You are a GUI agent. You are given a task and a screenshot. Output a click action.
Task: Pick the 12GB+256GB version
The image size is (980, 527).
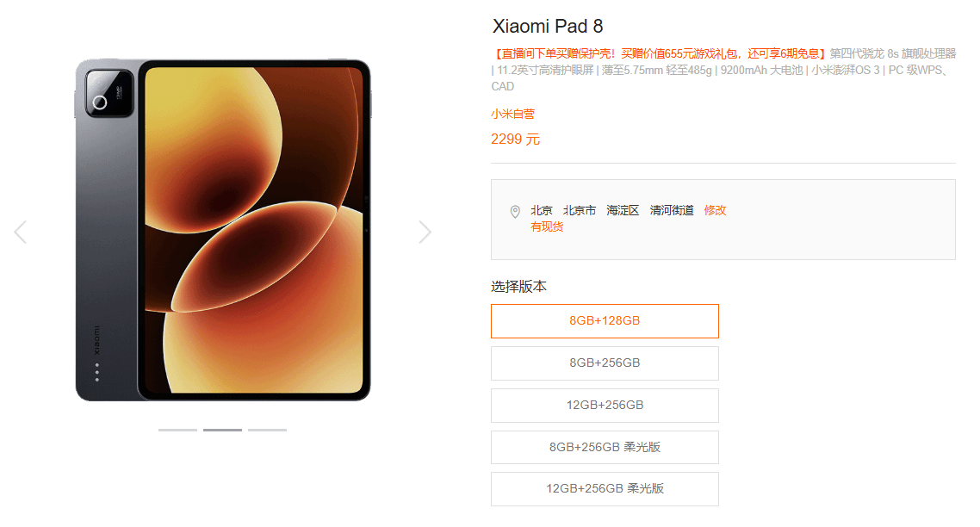(605, 405)
